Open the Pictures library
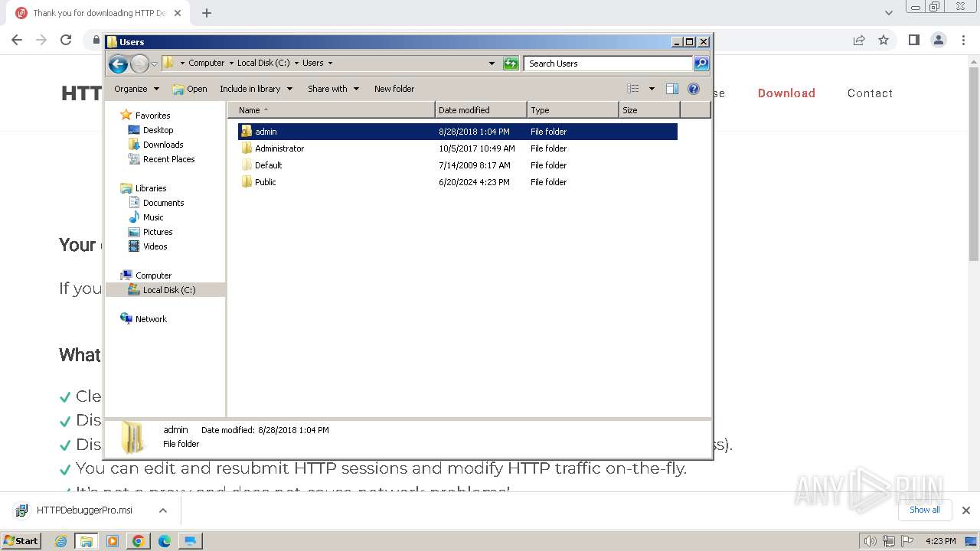This screenshot has width=980, height=551. [x=158, y=232]
